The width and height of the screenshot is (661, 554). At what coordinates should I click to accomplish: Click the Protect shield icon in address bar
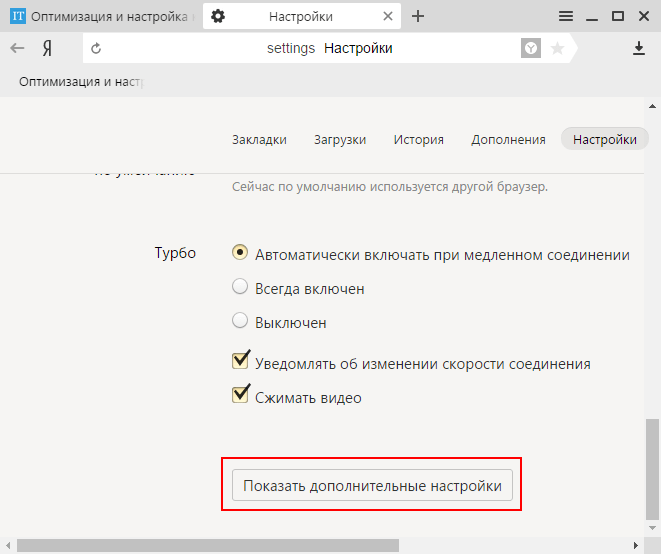[x=531, y=48]
